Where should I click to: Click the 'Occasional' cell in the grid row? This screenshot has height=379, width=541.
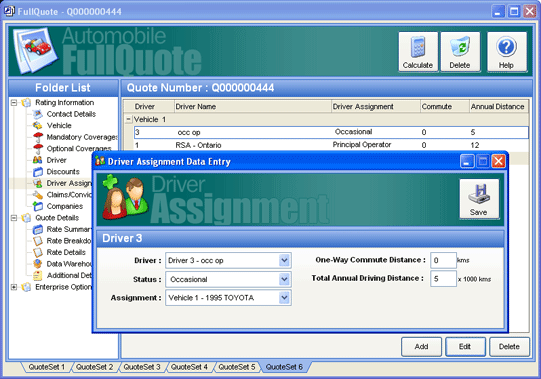[353, 132]
